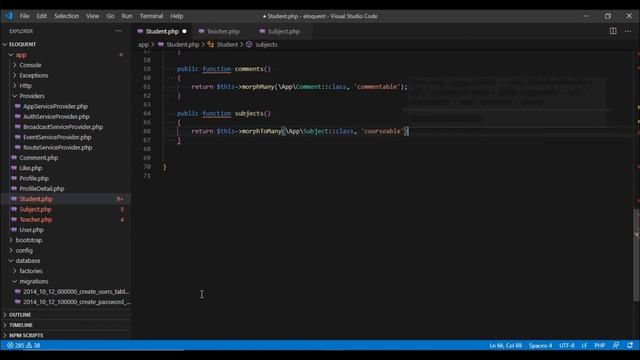Expand the config folder
640x360 pixels.
tap(24, 250)
